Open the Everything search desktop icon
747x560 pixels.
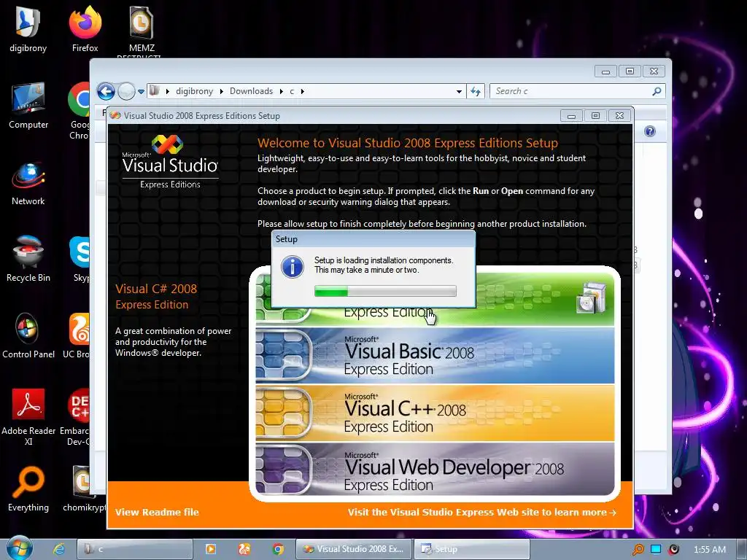point(28,489)
